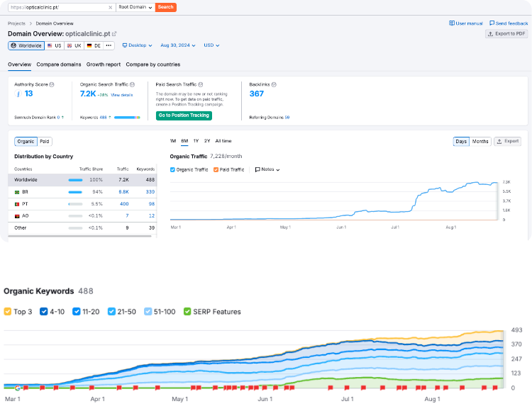Open View details link for organic traffic

click(x=121, y=95)
